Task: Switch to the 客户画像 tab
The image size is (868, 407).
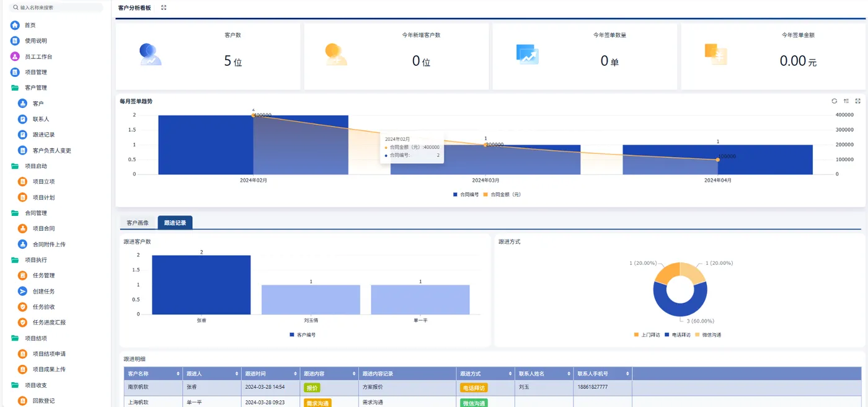Action: 138,223
